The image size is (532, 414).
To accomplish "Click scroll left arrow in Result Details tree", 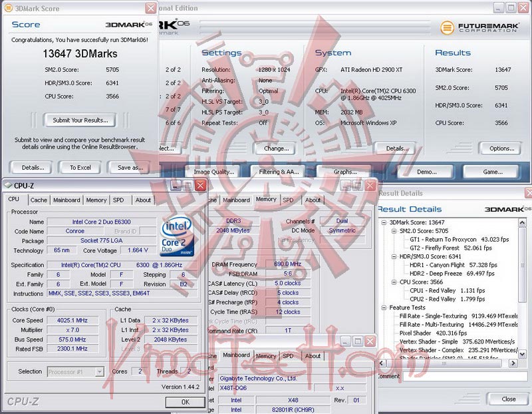I will tap(381, 363).
